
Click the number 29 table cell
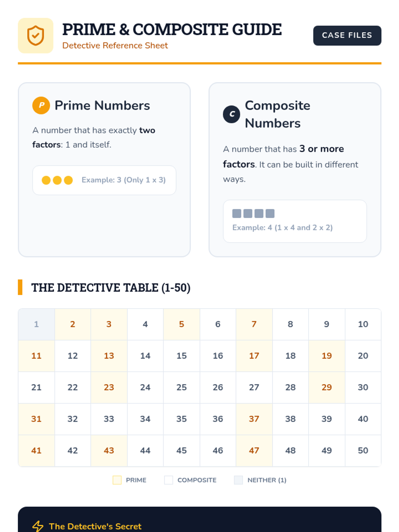tap(327, 387)
